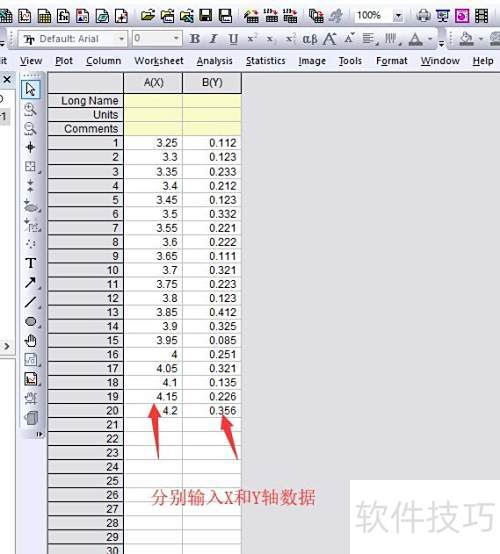
Task: Toggle Bold formatting
Action: pyautogui.click(x=195, y=39)
